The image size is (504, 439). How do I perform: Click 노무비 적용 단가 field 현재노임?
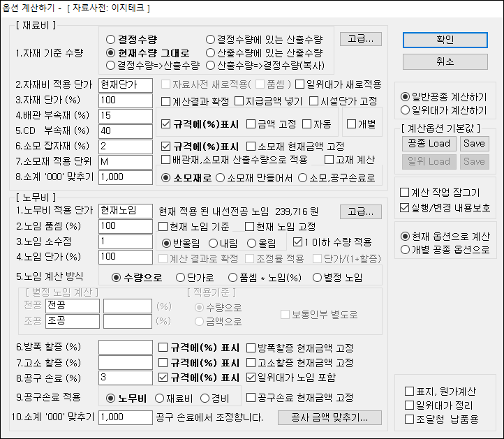pyautogui.click(x=126, y=211)
